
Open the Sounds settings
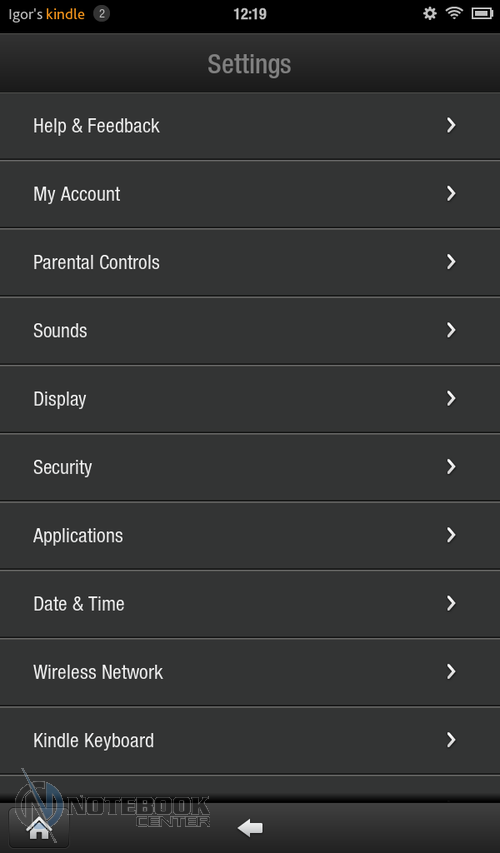click(250, 331)
